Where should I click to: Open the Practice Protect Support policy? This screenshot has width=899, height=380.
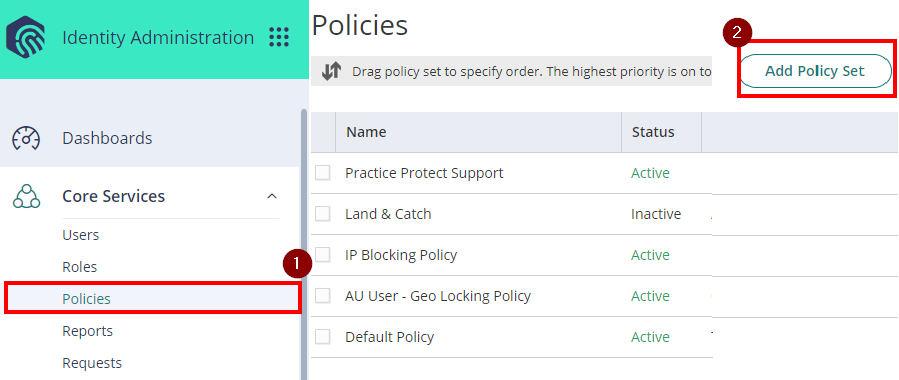pyautogui.click(x=424, y=173)
